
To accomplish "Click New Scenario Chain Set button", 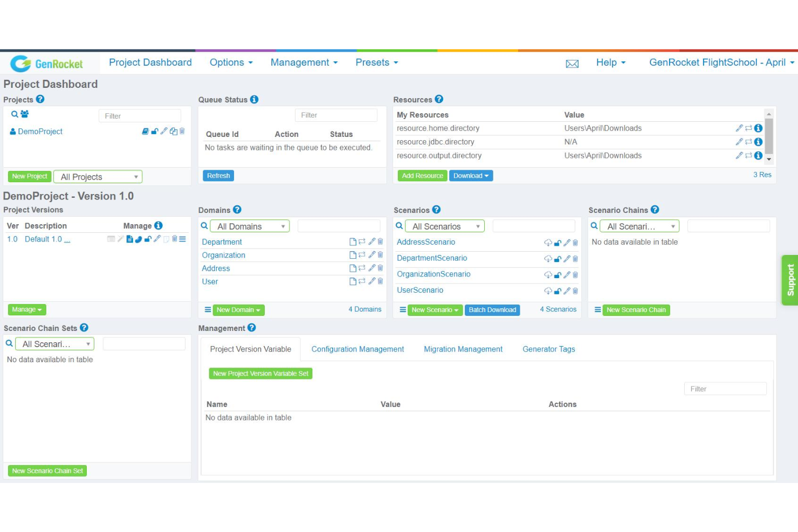I will point(47,471).
